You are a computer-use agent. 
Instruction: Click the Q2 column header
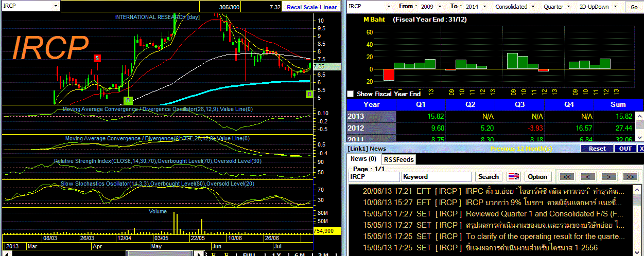pos(471,105)
